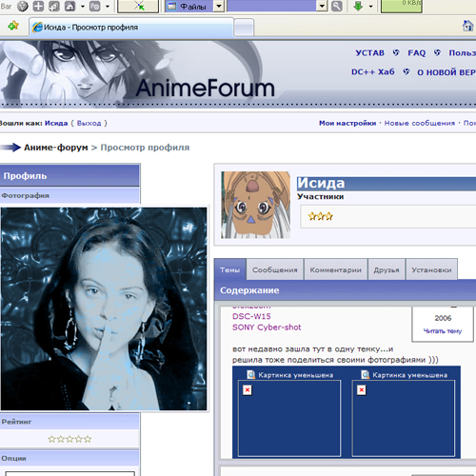
Task: Click the second broken image placeholder
Action: point(362,390)
